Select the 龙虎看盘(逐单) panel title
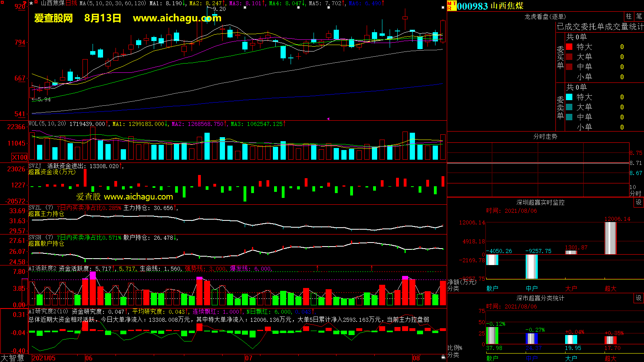 [545, 16]
